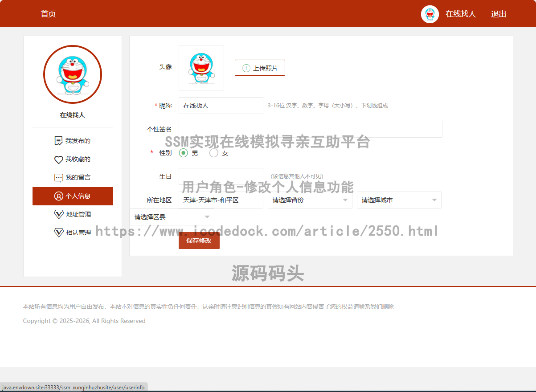Select the 男 gender radio button

pos(183,153)
